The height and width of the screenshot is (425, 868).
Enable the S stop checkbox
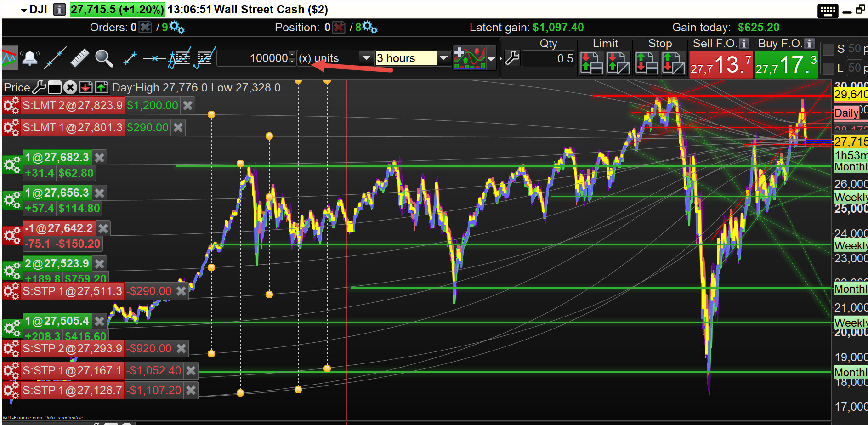[x=828, y=49]
